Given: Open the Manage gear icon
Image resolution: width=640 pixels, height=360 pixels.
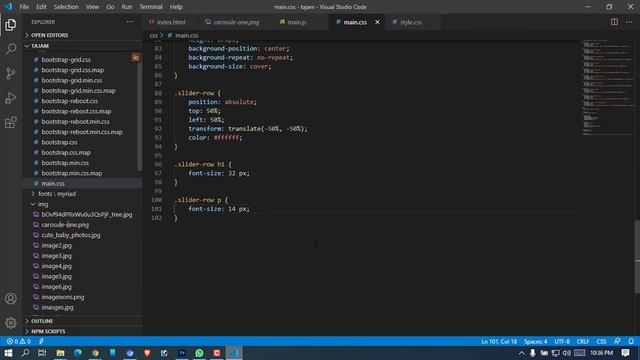Looking at the screenshot, I should 11,323.
